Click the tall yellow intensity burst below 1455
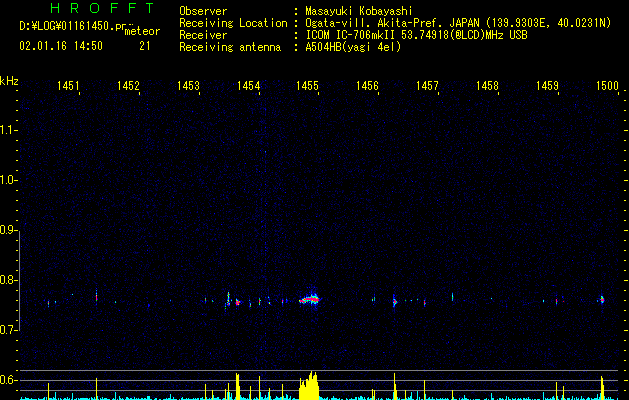This screenshot has height=400, width=629. 308,386
